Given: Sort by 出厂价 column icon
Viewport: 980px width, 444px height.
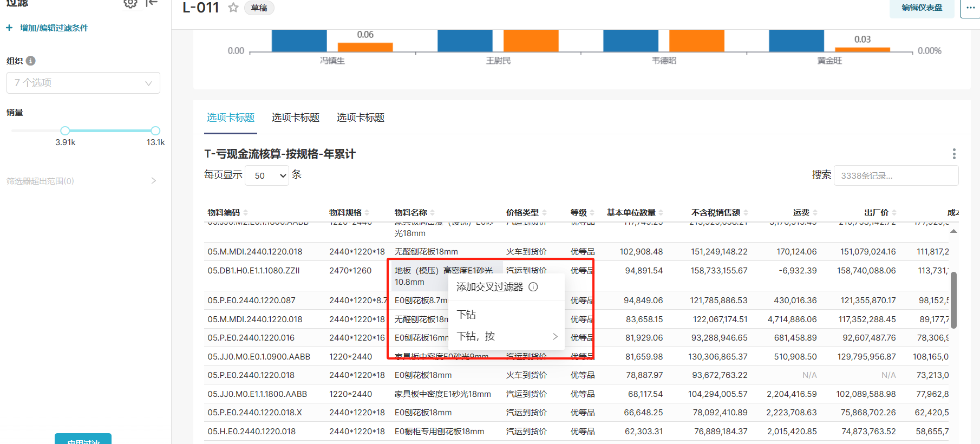Looking at the screenshot, I should 894,213.
